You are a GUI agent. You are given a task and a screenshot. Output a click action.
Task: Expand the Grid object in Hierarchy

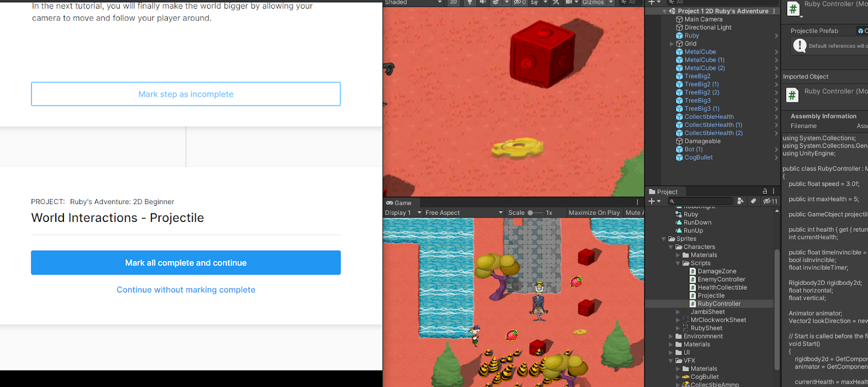(x=672, y=43)
